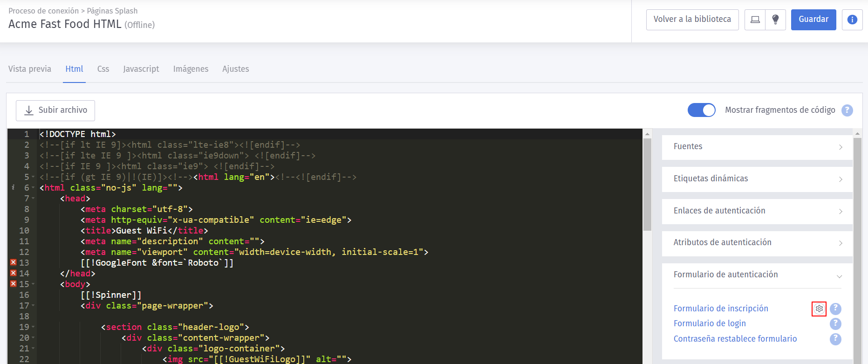The width and height of the screenshot is (868, 364).
Task: Click Subir archivo button
Action: point(55,110)
